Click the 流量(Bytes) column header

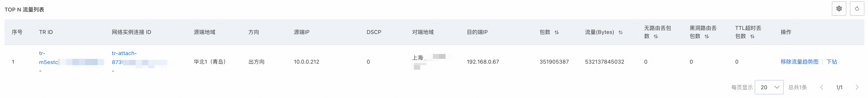pyautogui.click(x=599, y=32)
